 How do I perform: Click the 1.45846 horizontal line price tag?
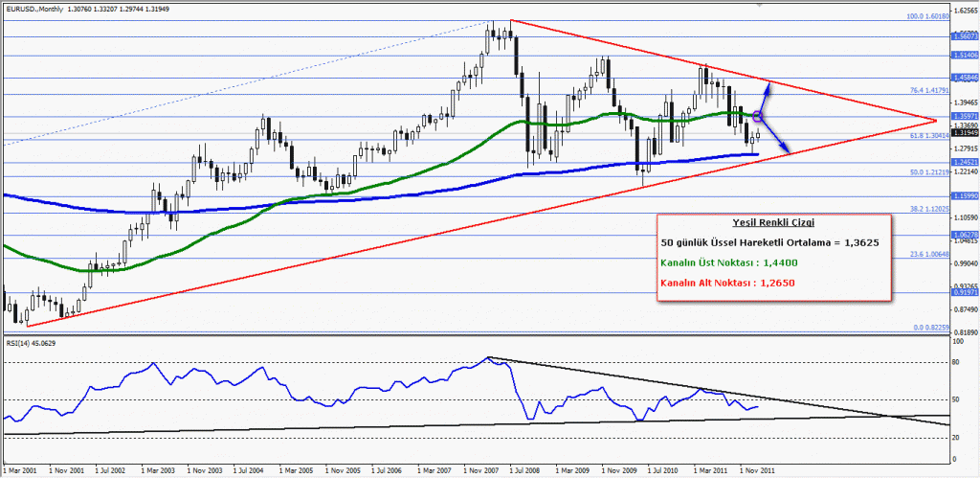(964, 79)
